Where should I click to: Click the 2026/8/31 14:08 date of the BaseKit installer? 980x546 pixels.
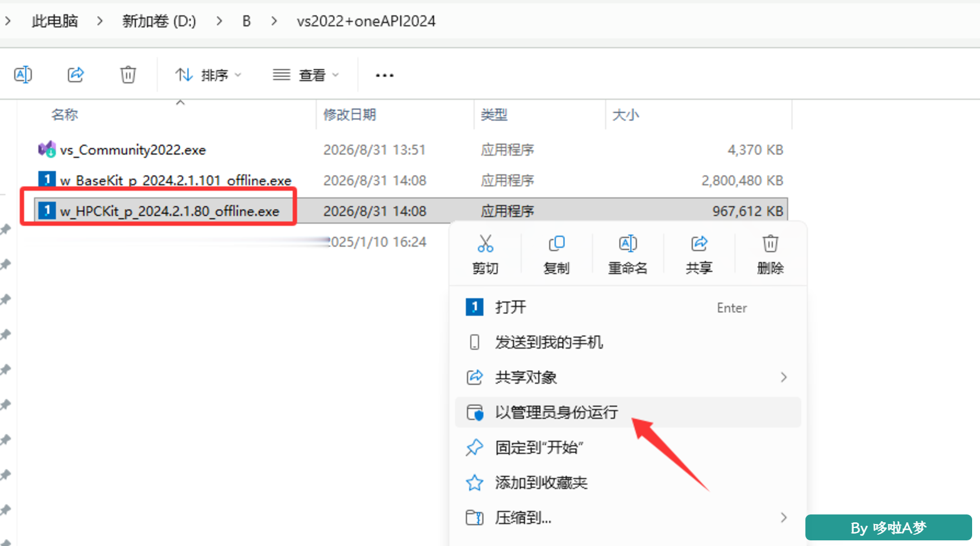[375, 180]
